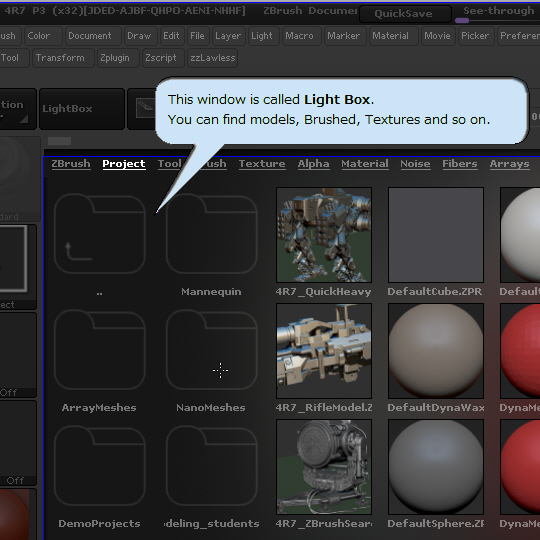Select the DefaultCube.ZPR thumbnail
This screenshot has height=540, width=540.
tap(436, 235)
